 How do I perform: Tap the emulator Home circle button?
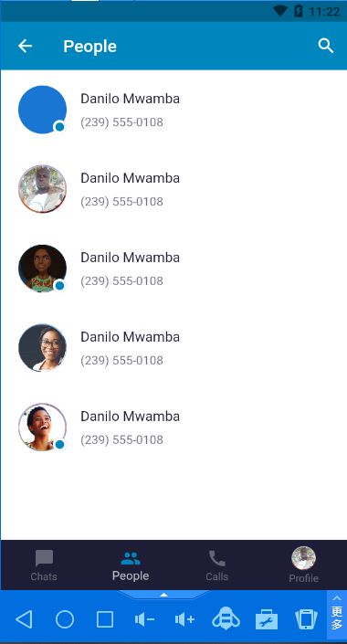click(x=65, y=619)
